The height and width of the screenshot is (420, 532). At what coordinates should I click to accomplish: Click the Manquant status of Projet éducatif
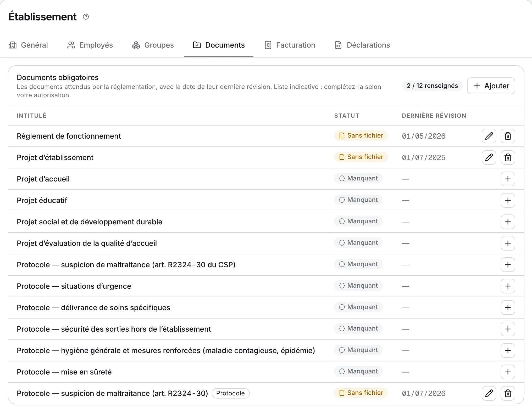coord(358,200)
